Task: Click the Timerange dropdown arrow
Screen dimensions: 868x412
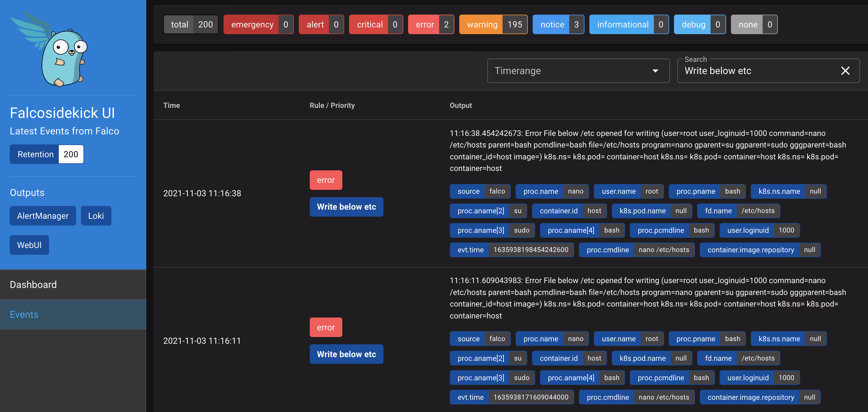Action: click(x=655, y=71)
